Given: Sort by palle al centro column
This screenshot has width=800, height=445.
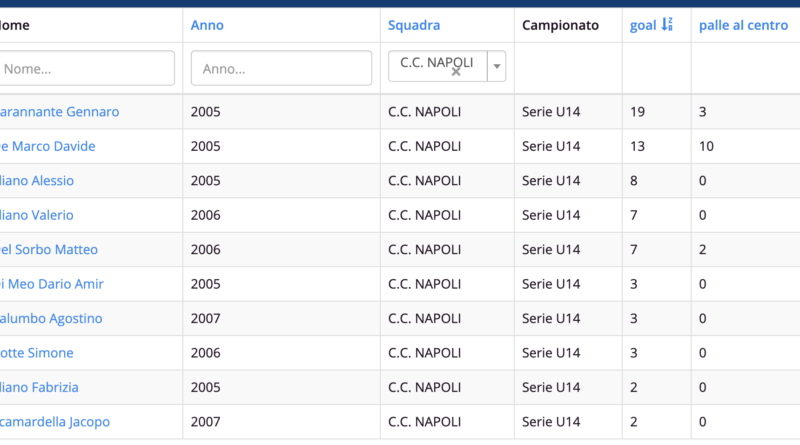Looking at the screenshot, I should tap(743, 25).
